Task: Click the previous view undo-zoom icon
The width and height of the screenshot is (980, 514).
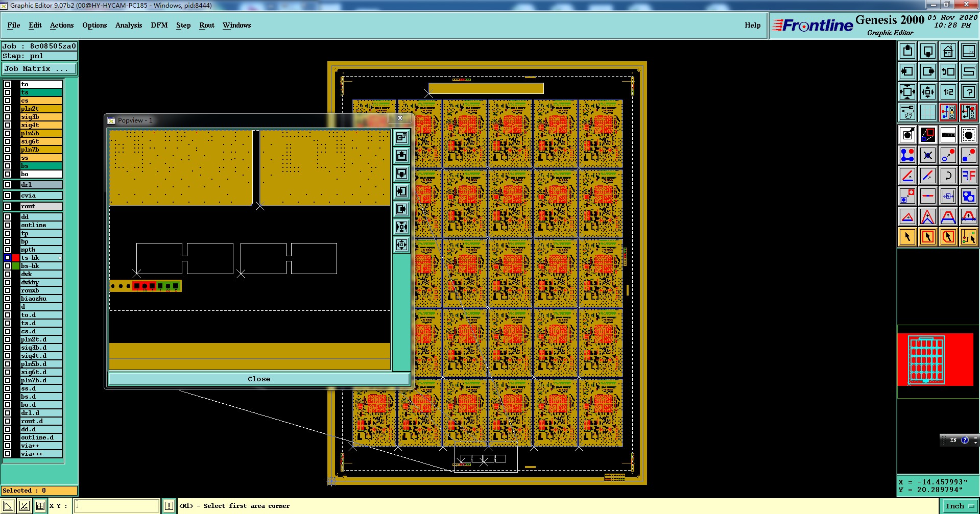Action: coord(948,71)
